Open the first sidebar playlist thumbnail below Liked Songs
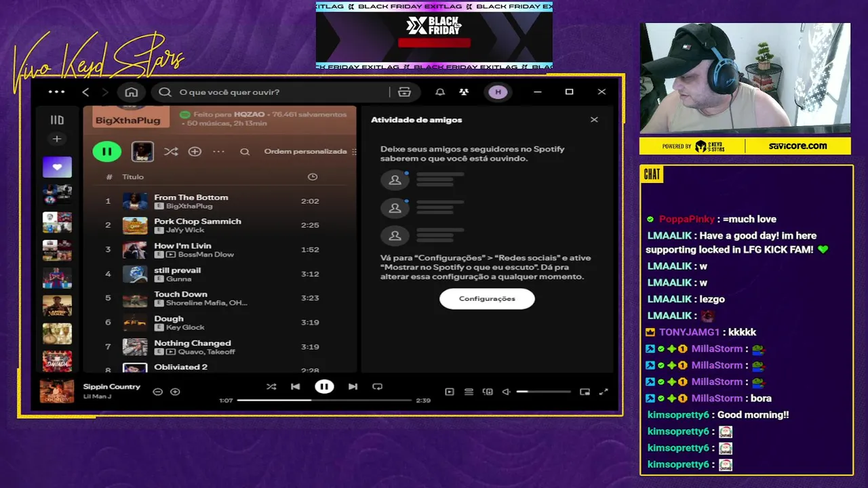This screenshot has width=868, height=488. (57, 195)
